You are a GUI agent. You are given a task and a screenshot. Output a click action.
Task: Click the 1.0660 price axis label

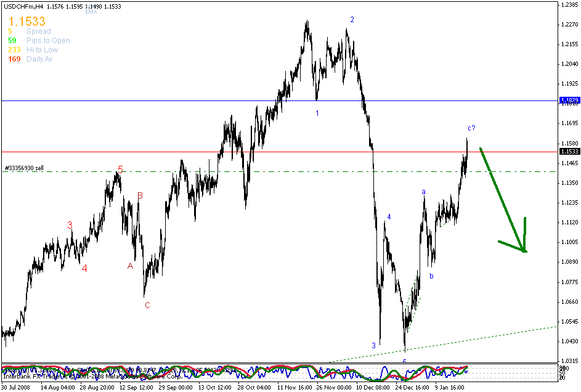570,301
